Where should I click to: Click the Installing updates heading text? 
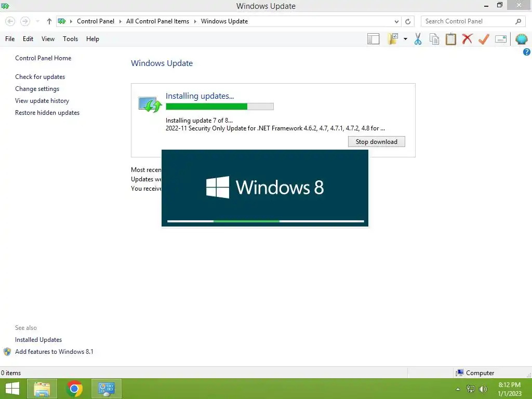click(x=199, y=96)
